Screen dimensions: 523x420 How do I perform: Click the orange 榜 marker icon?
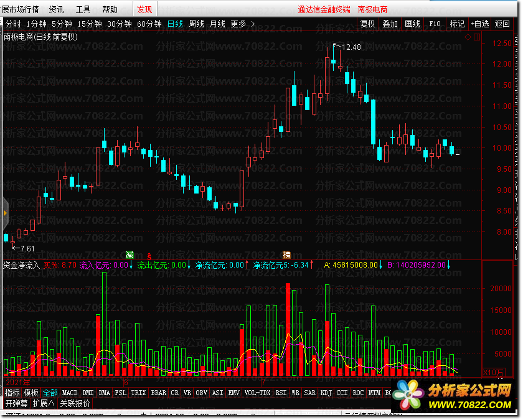point(287,255)
